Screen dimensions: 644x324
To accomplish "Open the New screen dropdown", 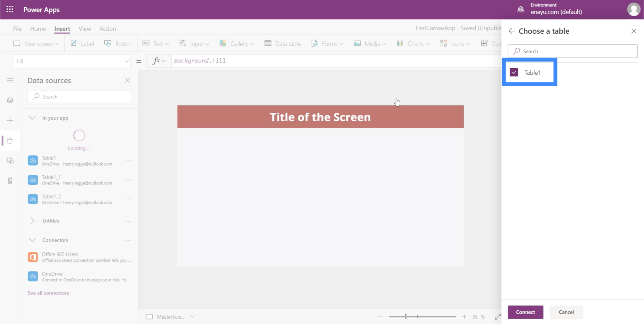I will 36,44.
